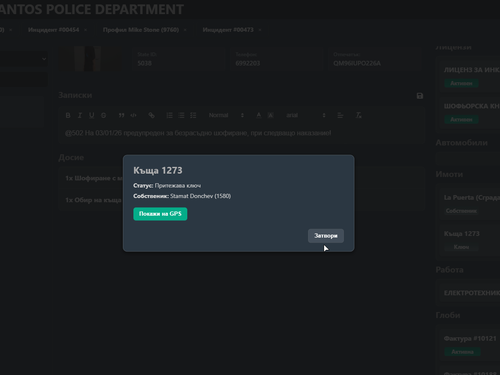Click into the notes text area
The width and height of the screenshot is (500, 375).
[x=242, y=133]
